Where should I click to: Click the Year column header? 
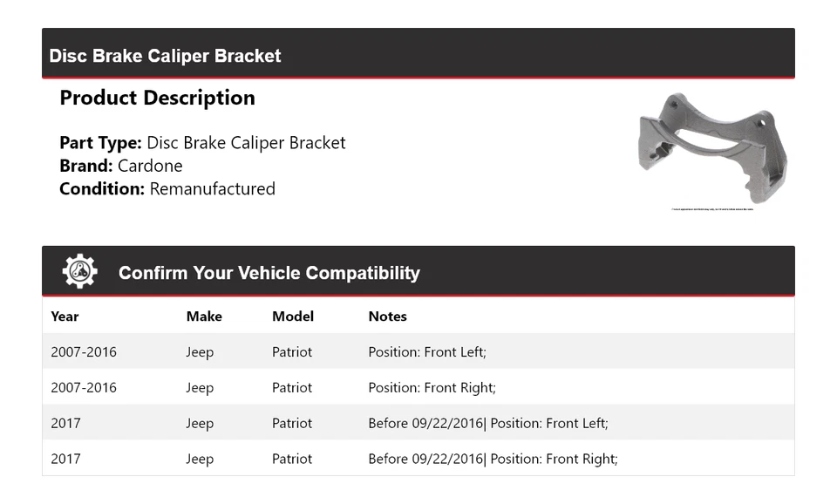click(x=65, y=317)
